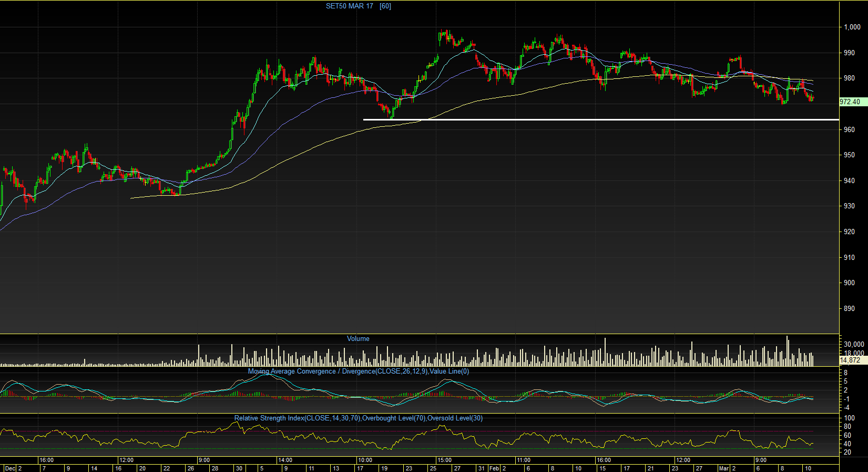868x472 pixels.
Task: Click the SET50 MAR 17 chart title
Action: click(349, 6)
